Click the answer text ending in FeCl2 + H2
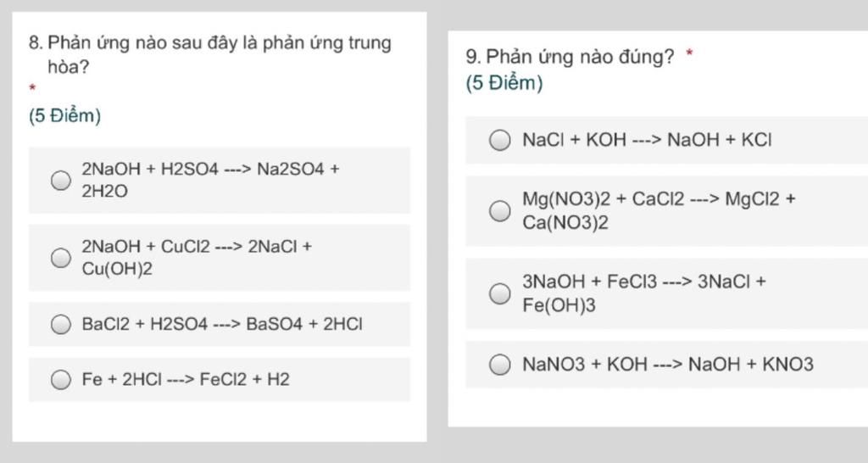 (186, 379)
